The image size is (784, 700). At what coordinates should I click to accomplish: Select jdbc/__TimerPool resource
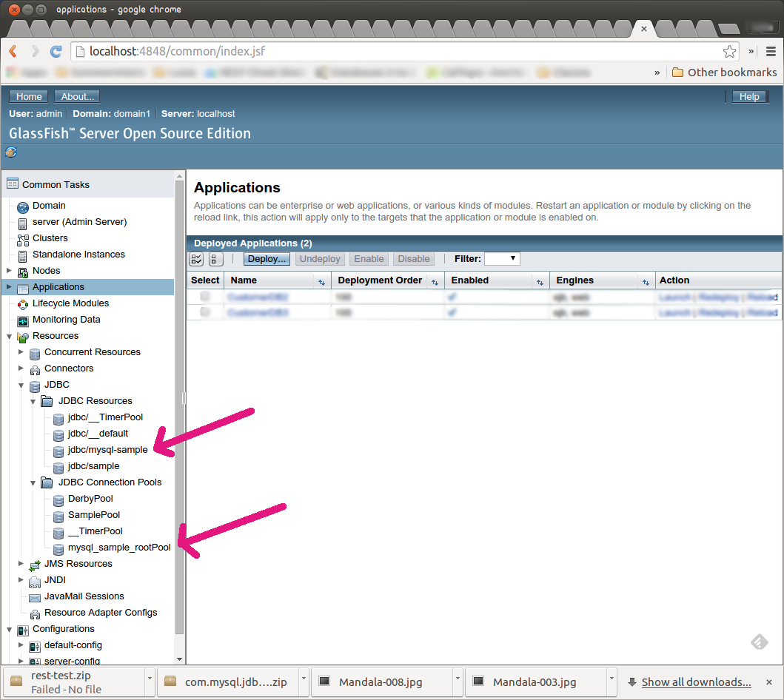pos(105,417)
